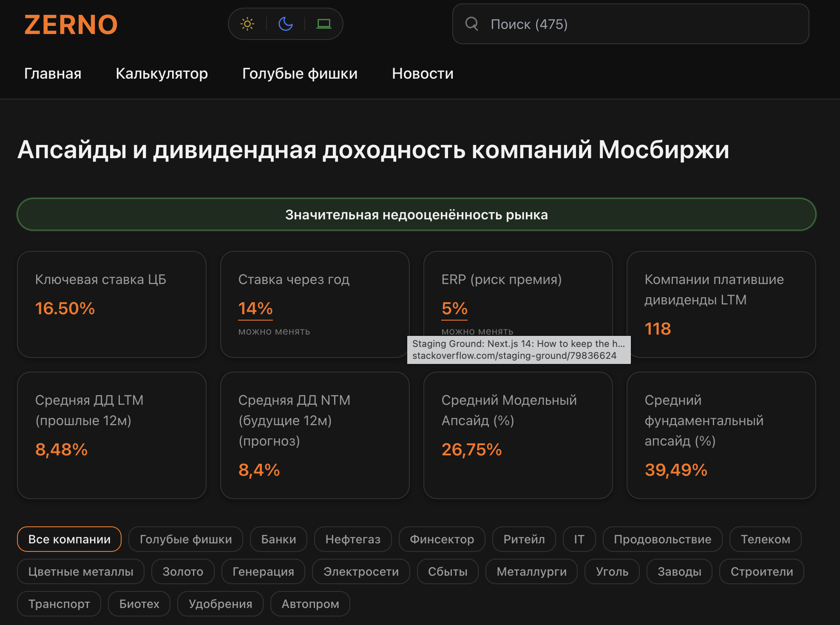Go to the "Новости" section

click(x=423, y=73)
